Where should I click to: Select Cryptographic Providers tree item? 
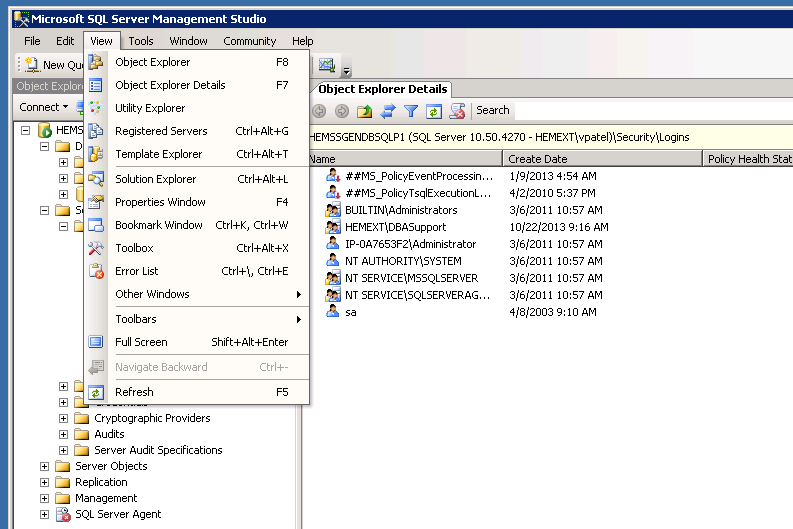point(152,418)
